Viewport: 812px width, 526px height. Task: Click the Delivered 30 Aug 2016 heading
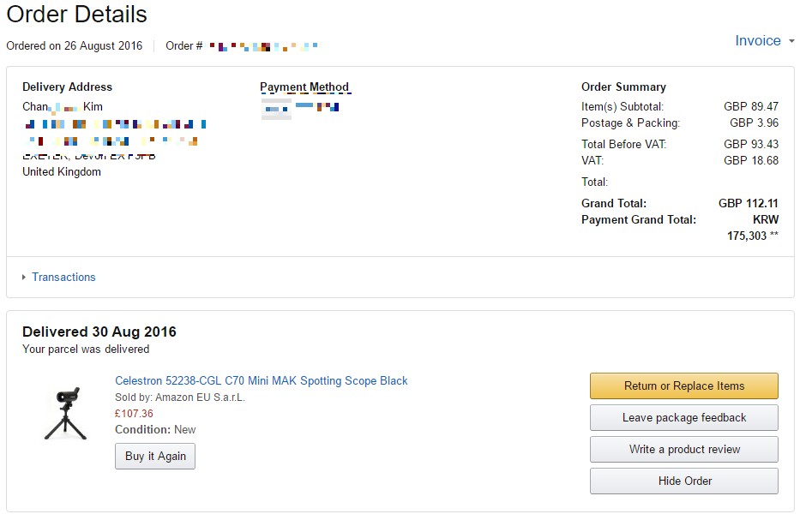click(99, 332)
